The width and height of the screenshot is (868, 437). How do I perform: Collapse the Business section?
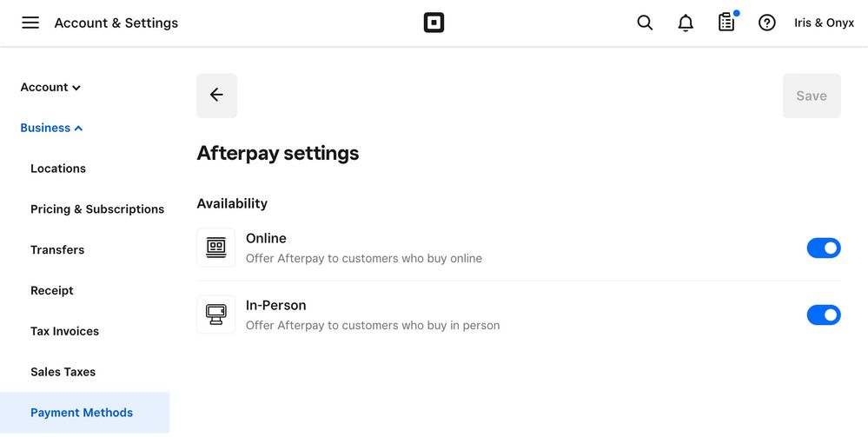(51, 128)
